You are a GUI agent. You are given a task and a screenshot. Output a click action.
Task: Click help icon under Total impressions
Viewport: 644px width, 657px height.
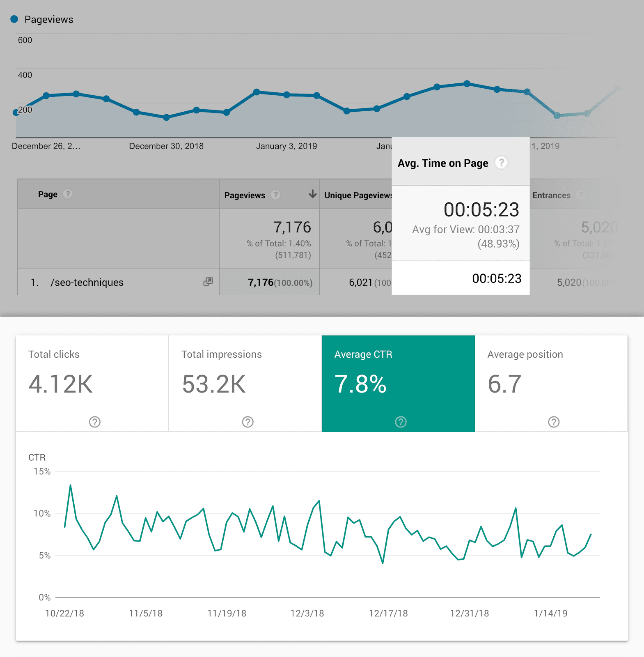(x=248, y=422)
